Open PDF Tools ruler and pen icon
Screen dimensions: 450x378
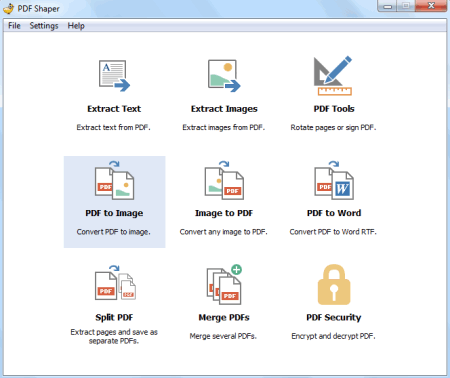[333, 76]
